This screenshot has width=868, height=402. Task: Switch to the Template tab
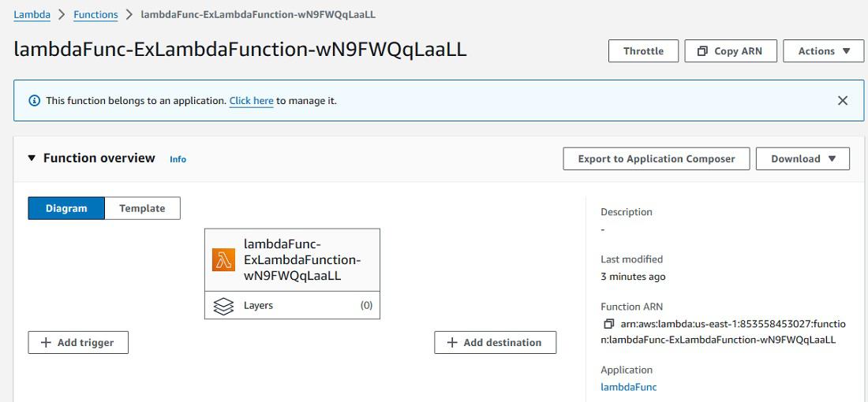coord(142,208)
